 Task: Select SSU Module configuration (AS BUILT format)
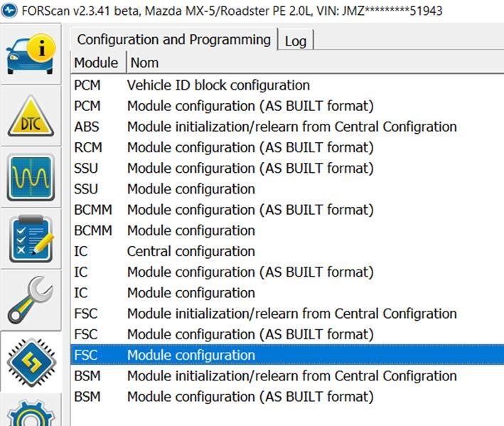(287, 168)
